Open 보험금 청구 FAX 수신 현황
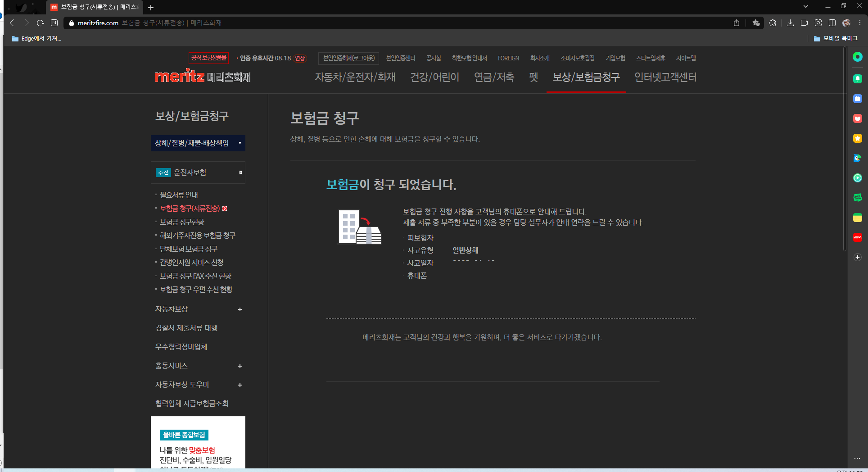 [195, 276]
